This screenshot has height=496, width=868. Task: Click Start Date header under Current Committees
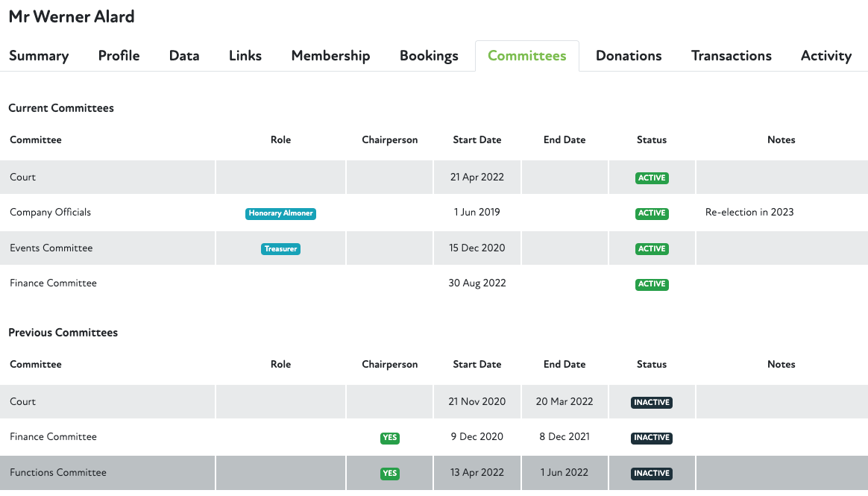click(x=477, y=140)
